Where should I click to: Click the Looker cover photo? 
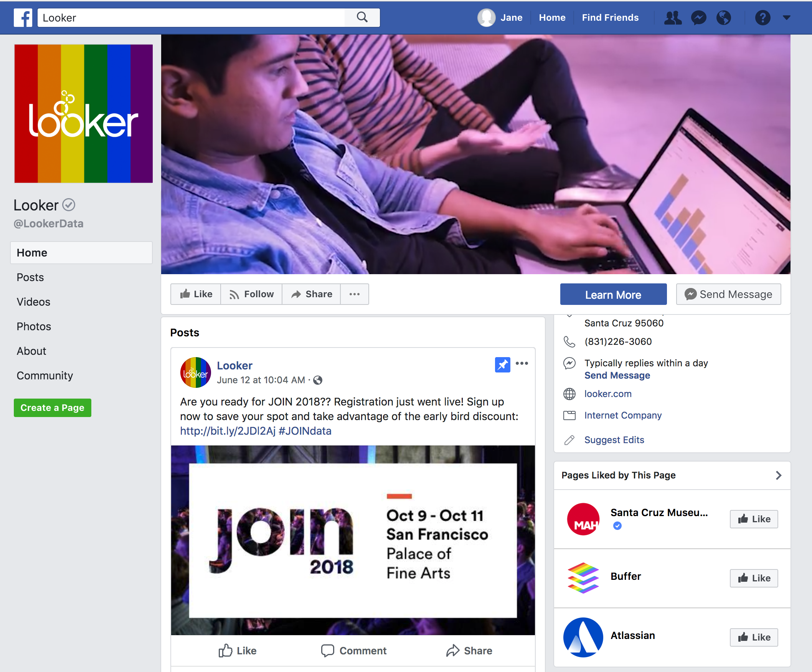pyautogui.click(x=475, y=154)
